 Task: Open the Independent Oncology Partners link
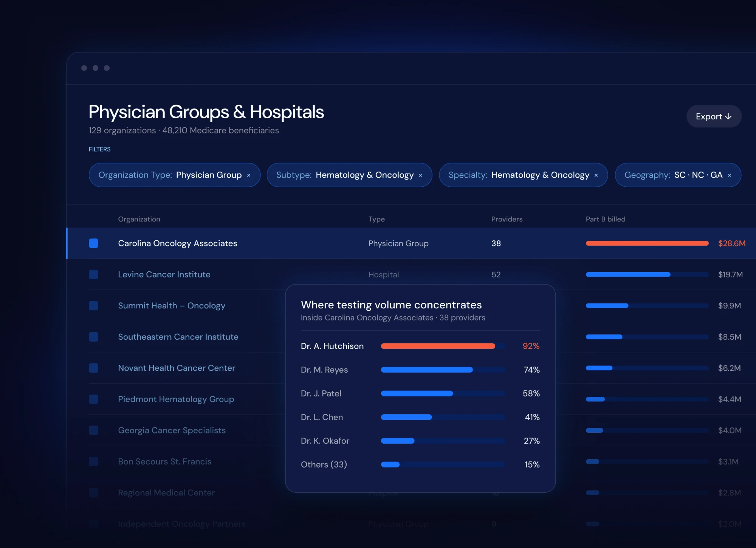pyautogui.click(x=182, y=524)
